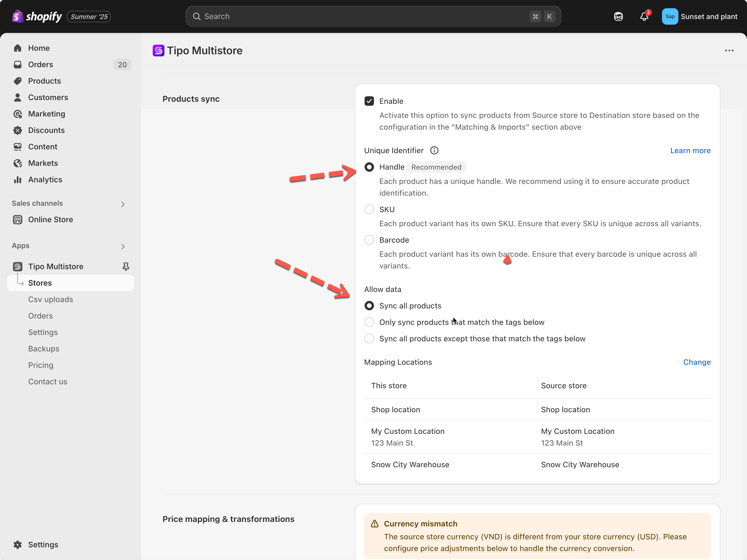Image resolution: width=747 pixels, height=560 pixels.
Task: Select the Barcode identifier option
Action: pos(369,240)
